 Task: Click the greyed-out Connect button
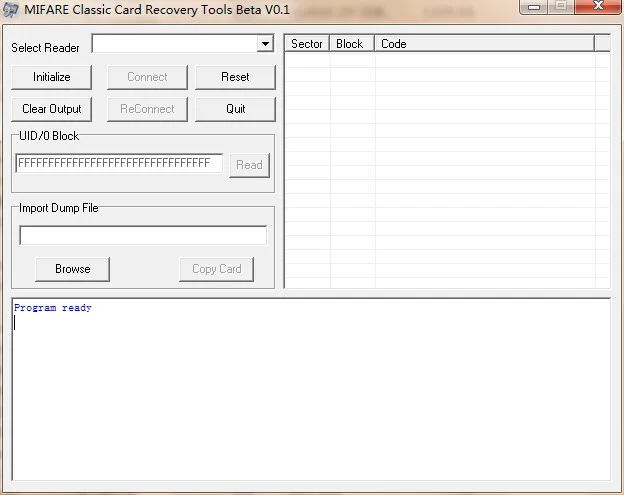pos(147,77)
